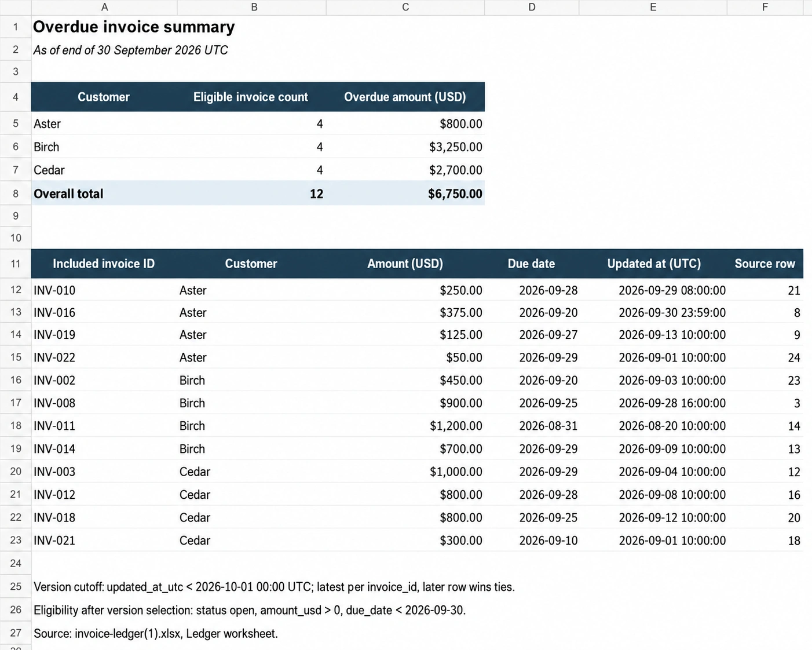The height and width of the screenshot is (650, 812).
Task: Select the "As of end of 30 September 2026 UTC" cell
Action: 130,50
